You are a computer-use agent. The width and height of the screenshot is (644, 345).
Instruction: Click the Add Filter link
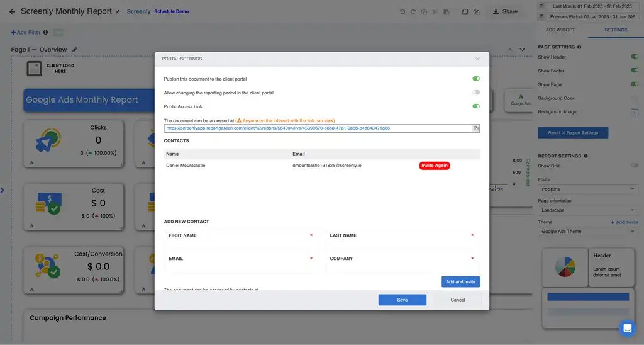(25, 32)
